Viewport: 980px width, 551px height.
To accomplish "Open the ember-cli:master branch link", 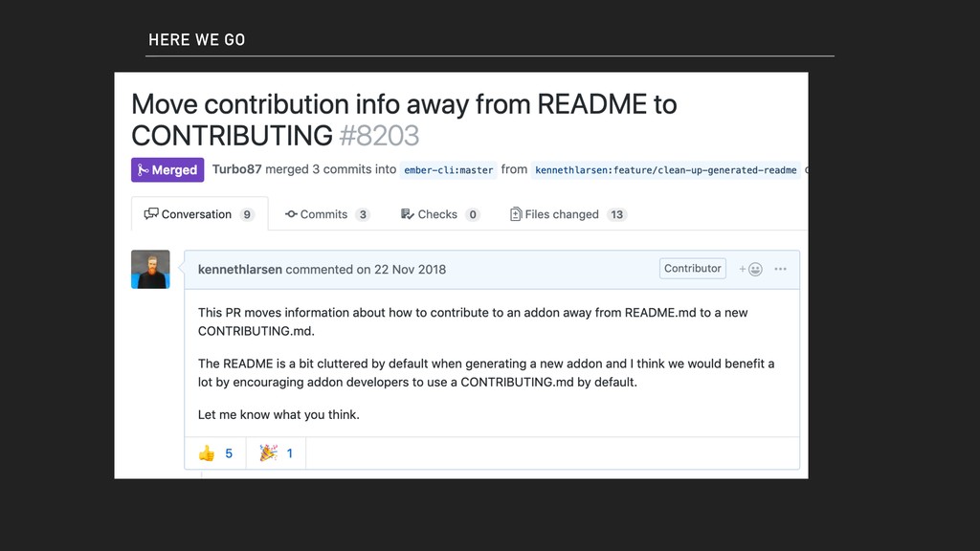I will pos(448,170).
